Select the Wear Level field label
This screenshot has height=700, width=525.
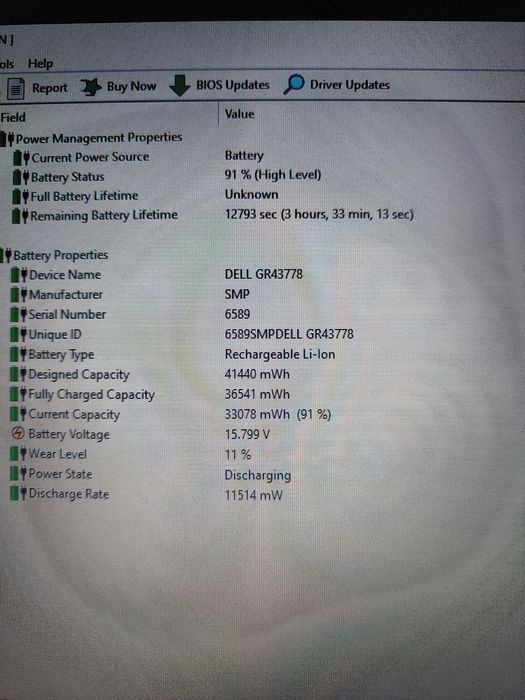pyautogui.click(x=58, y=454)
